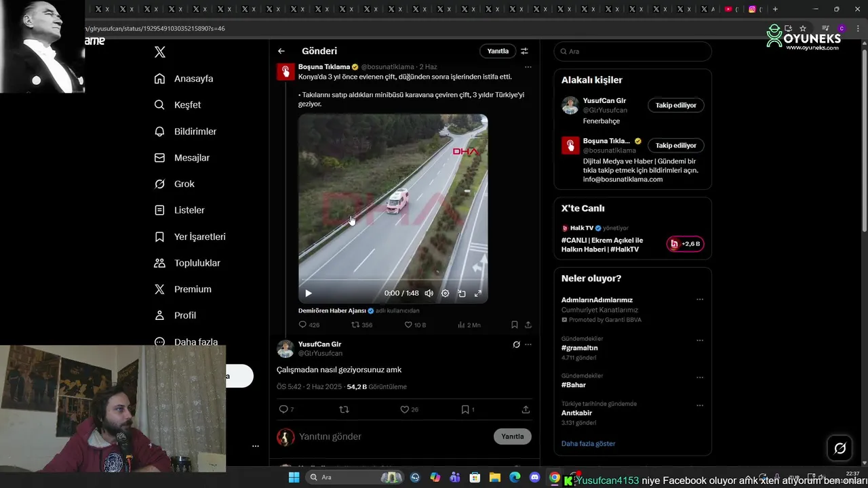Click back arrow beside Gönderi
This screenshot has width=868, height=488.
[281, 51]
